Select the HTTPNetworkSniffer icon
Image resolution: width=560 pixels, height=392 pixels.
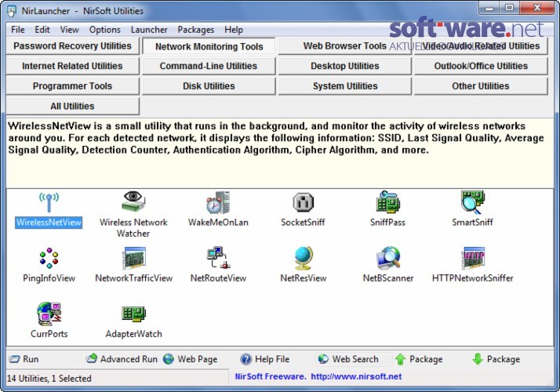click(473, 258)
